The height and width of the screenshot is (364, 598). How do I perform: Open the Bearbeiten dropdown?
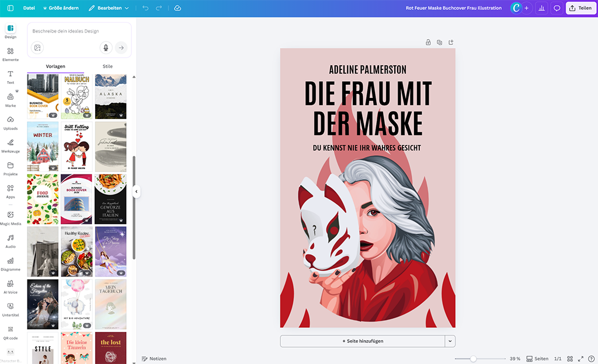tap(111, 8)
